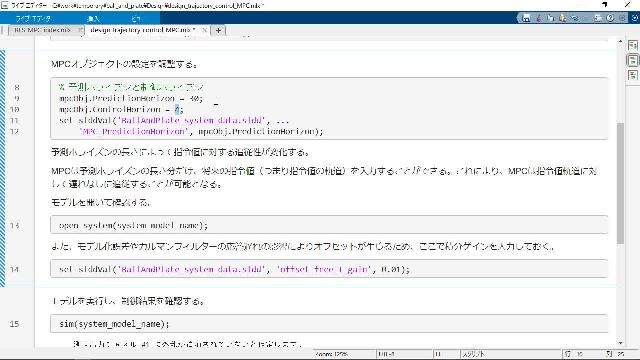
Task: Click the green comment on line 8
Action: [131, 87]
